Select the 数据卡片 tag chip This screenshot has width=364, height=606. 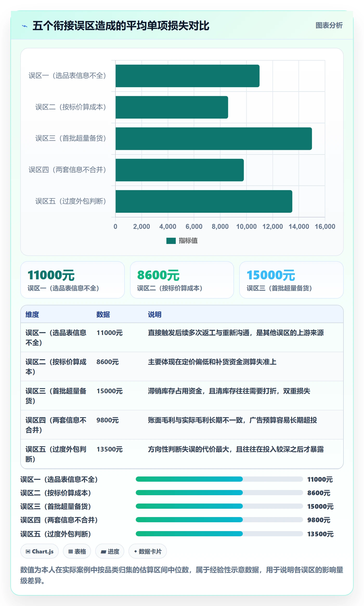148,551
